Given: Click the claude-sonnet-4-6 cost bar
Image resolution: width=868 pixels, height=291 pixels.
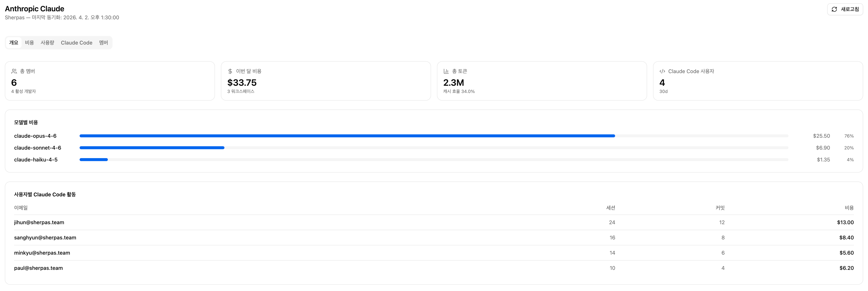Looking at the screenshot, I should 434,148.
